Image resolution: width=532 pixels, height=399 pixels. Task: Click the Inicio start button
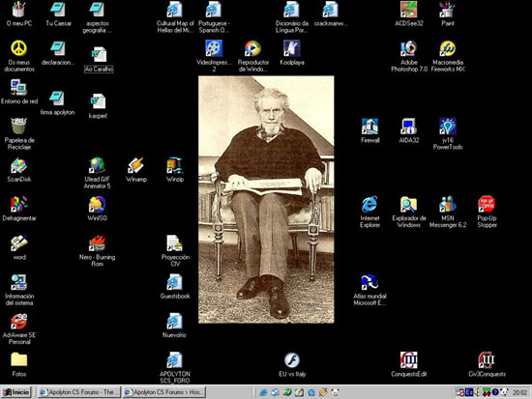[15, 392]
